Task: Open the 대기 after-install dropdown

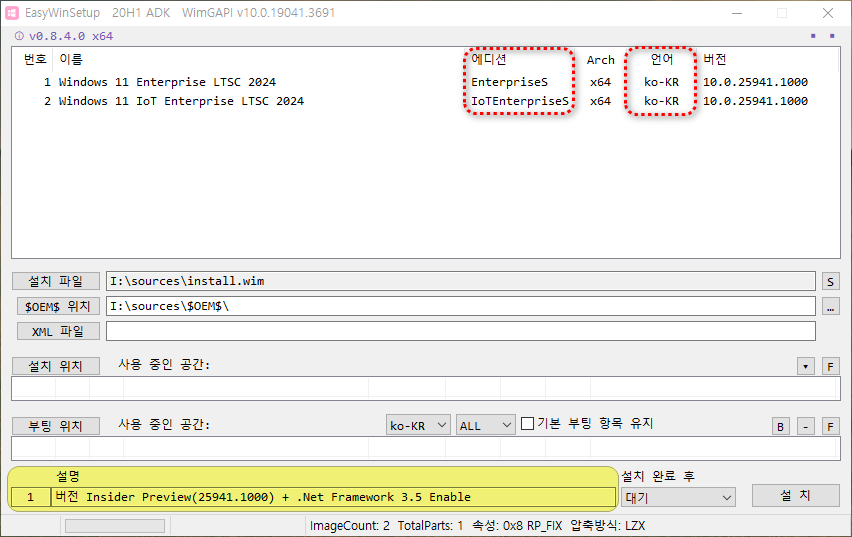Action: 678,497
